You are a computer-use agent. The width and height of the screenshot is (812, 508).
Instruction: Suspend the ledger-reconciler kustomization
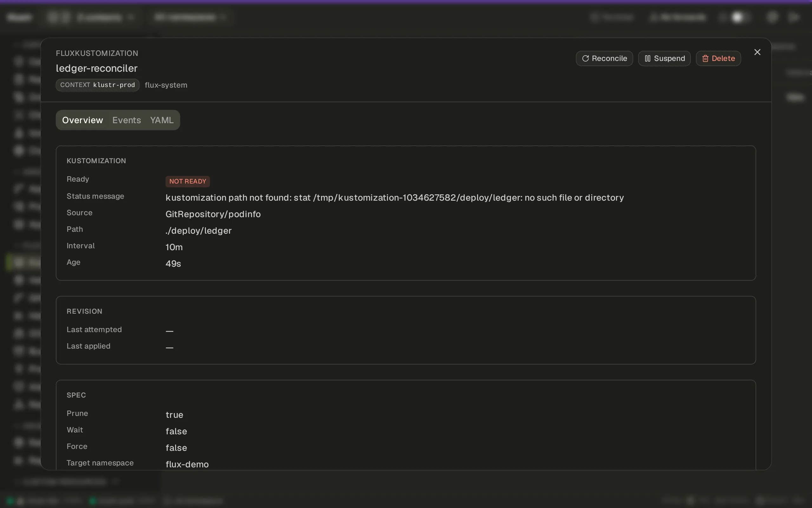[664, 58]
